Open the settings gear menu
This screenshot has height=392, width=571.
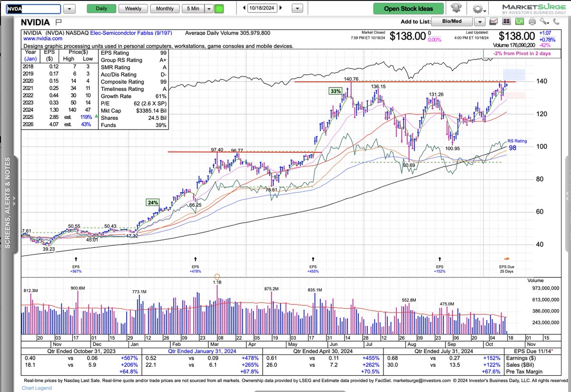(x=478, y=9)
